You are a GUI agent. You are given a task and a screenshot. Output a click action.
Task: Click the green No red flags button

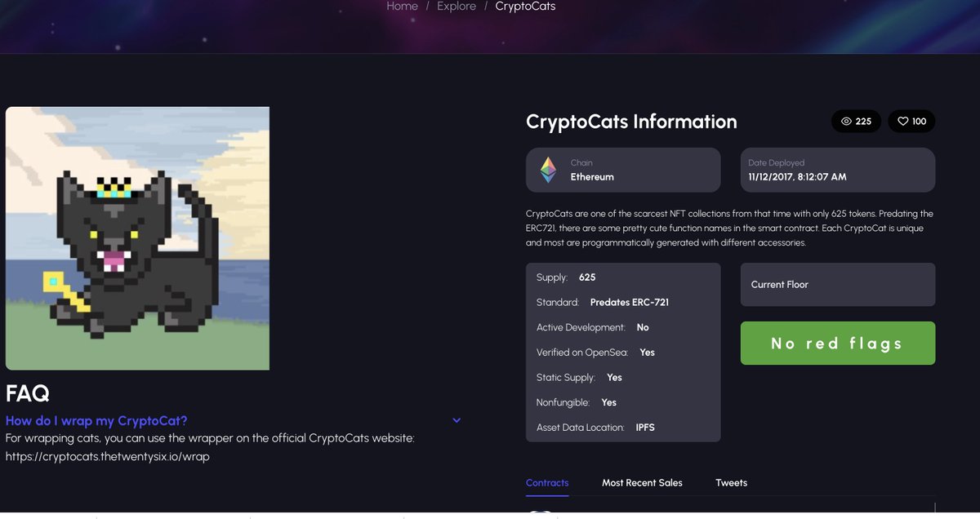tap(838, 344)
